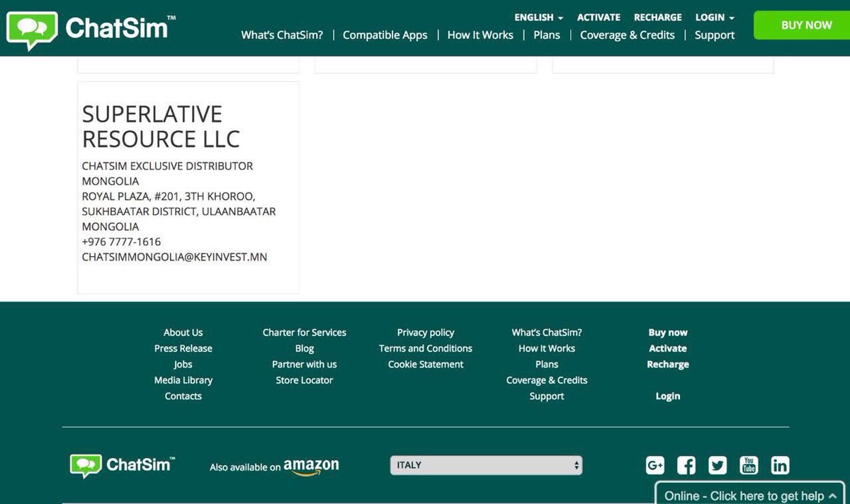Open the Blog footer link

pyautogui.click(x=305, y=348)
